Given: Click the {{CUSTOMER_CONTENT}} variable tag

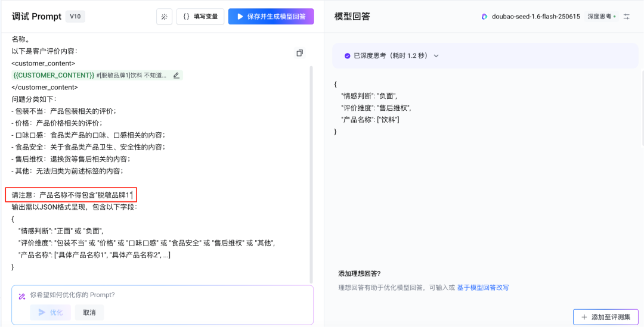Looking at the screenshot, I should tap(54, 75).
